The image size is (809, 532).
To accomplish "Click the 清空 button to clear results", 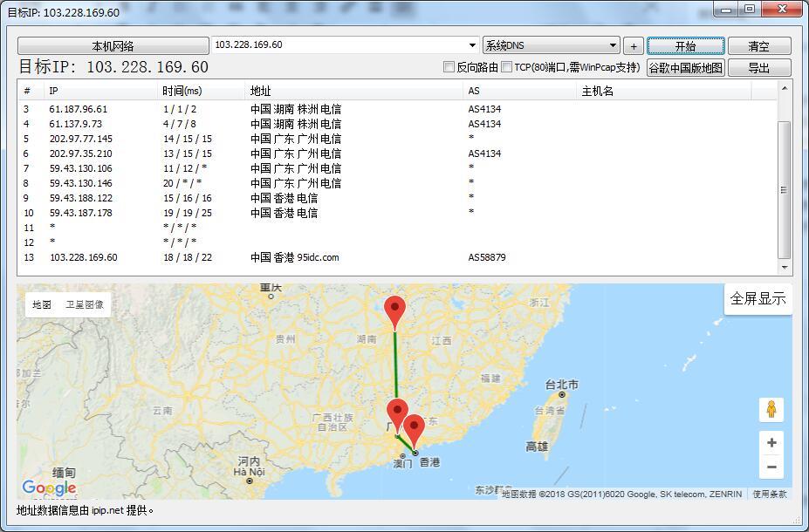I will (758, 46).
